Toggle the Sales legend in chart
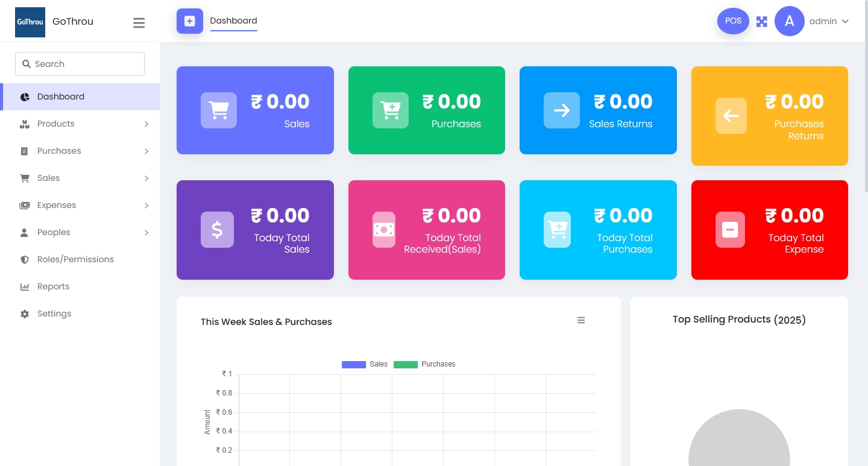This screenshot has width=868, height=466. [x=365, y=364]
